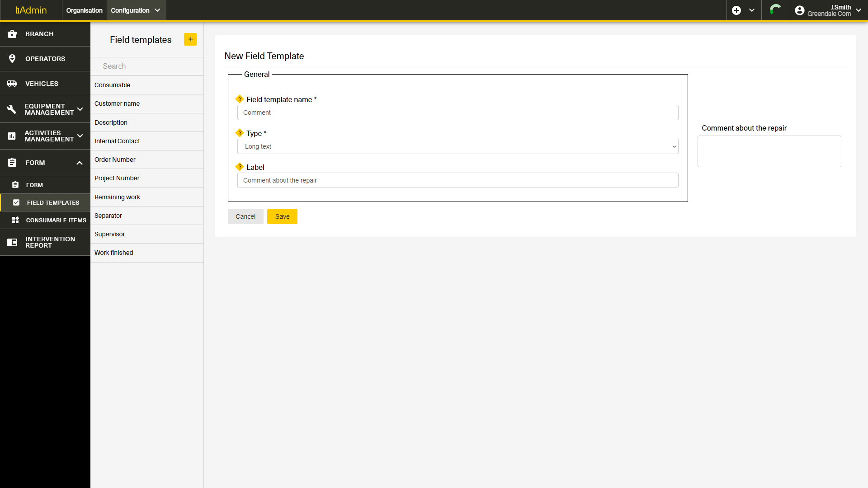Cancel the new field template

point(245,216)
